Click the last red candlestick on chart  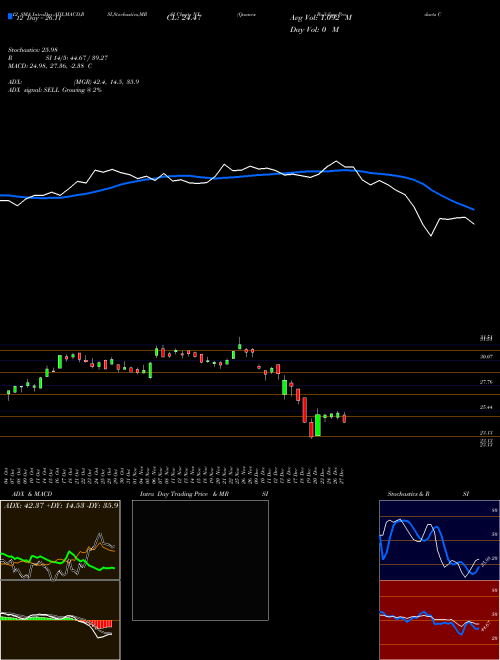point(344,418)
